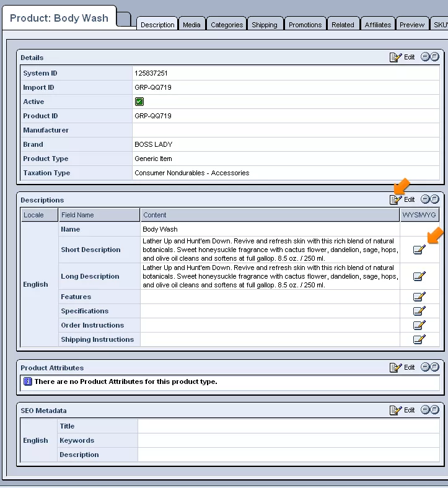Go to the Promotions tab
Screen dimensions: 448x488
[x=305, y=25]
